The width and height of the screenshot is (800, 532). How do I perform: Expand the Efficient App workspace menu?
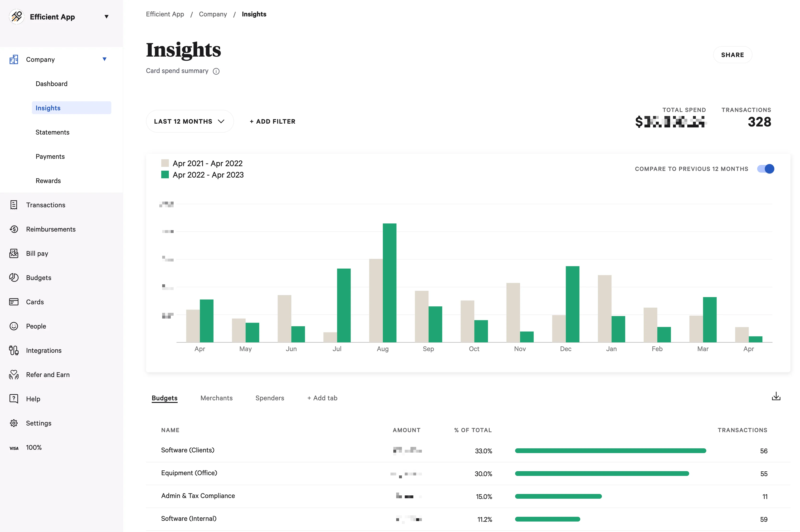click(x=106, y=16)
